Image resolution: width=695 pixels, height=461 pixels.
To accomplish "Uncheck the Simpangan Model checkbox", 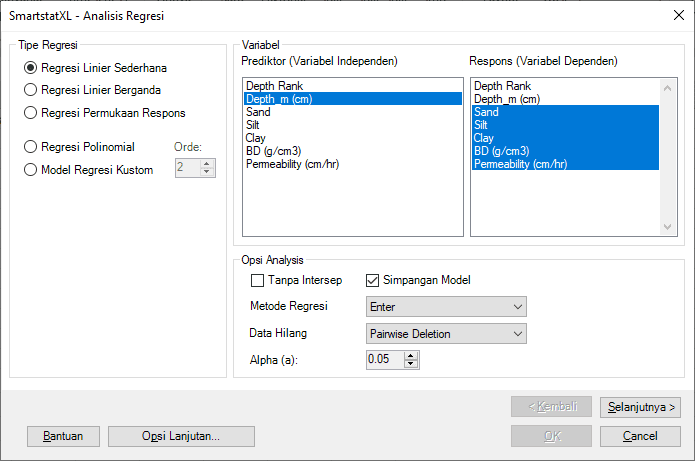I will (x=373, y=280).
